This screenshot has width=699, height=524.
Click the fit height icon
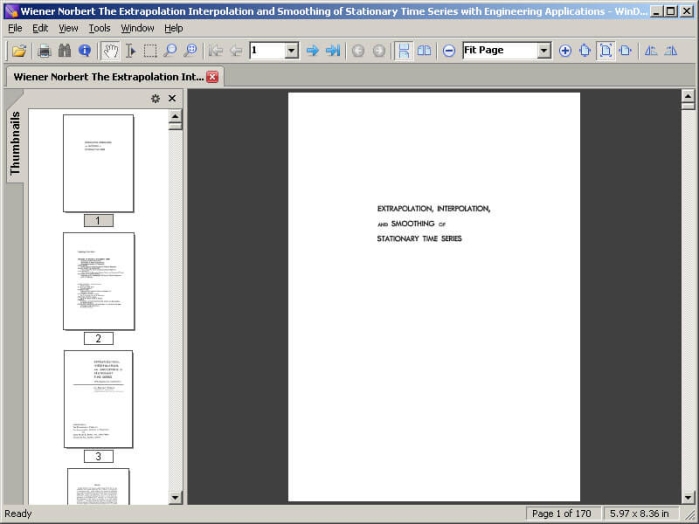pyautogui.click(x=585, y=50)
